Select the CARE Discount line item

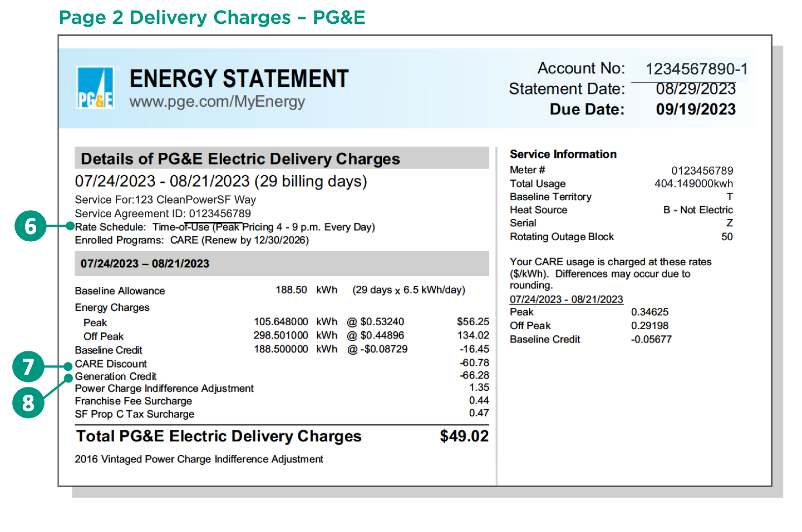click(111, 363)
